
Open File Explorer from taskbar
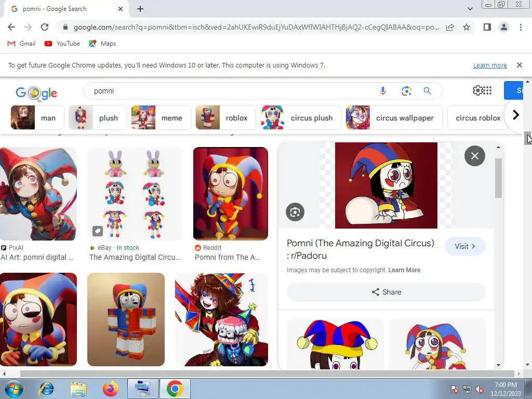(x=78, y=389)
